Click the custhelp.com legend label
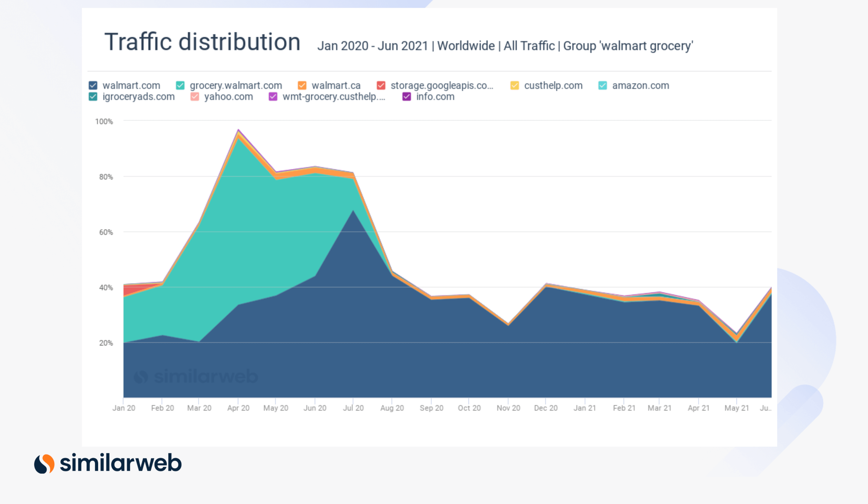Viewport: 868px width, 504px height. tap(554, 85)
